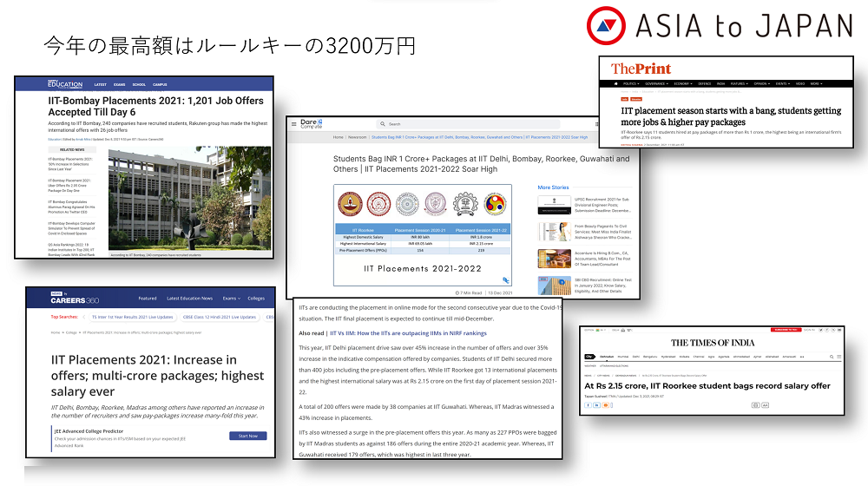Select Mumbai city tab on Times of India
Viewport: 868px width, 486px height.
click(x=623, y=357)
